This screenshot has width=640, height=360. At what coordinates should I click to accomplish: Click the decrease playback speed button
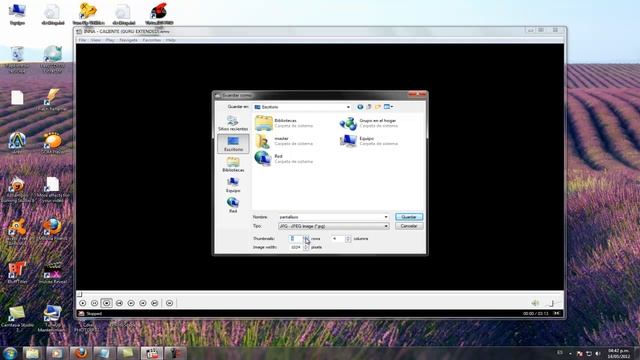point(131,303)
